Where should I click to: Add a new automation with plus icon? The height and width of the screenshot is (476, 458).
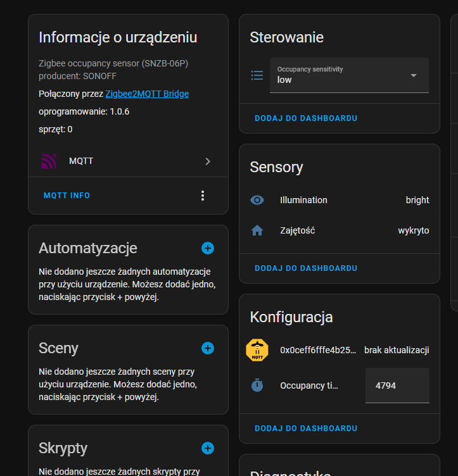207,248
